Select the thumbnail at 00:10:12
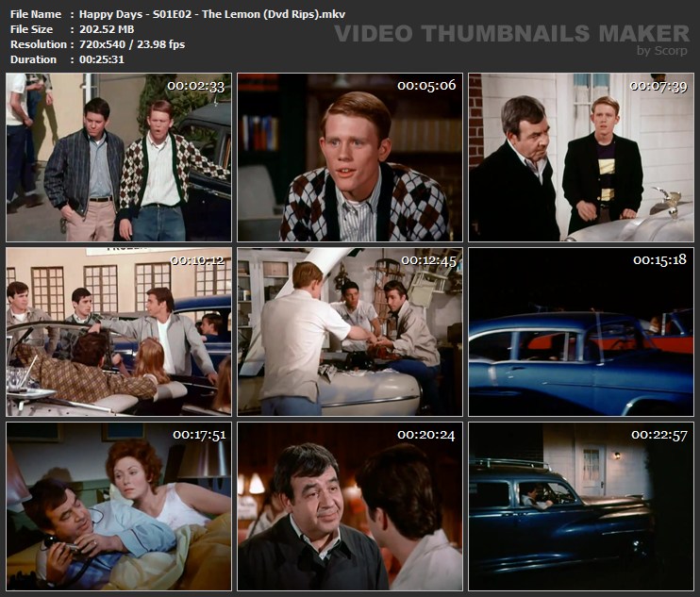Screen dimensions: 700x597 coord(119,332)
